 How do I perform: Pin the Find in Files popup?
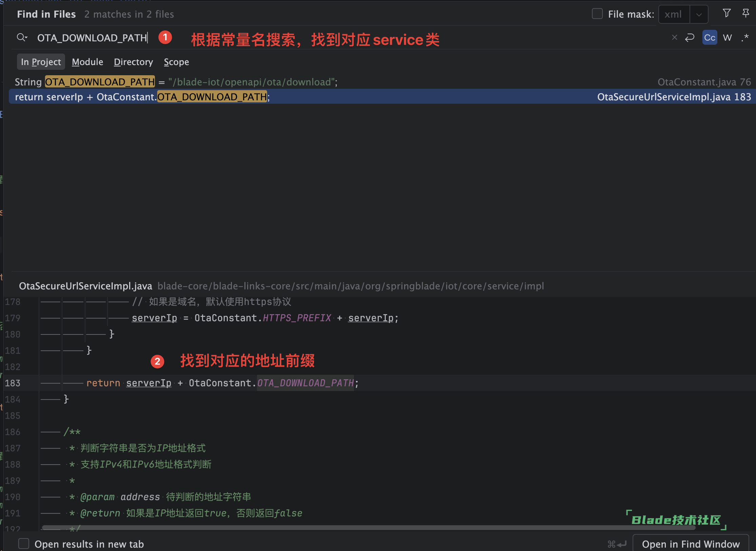(x=746, y=13)
